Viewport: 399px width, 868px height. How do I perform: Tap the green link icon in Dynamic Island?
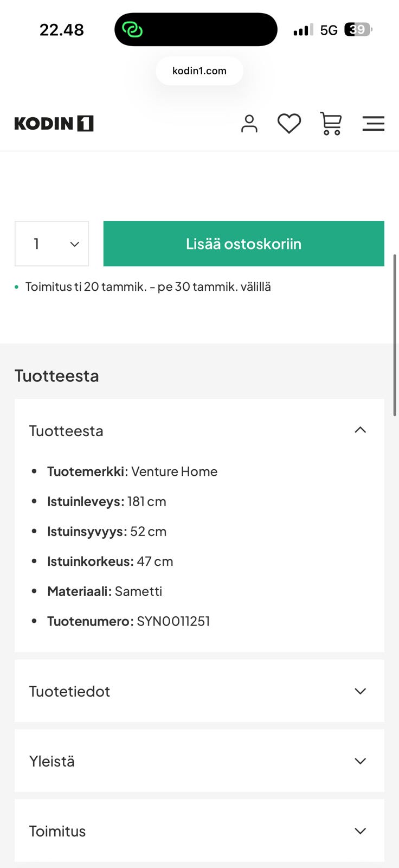[132, 29]
